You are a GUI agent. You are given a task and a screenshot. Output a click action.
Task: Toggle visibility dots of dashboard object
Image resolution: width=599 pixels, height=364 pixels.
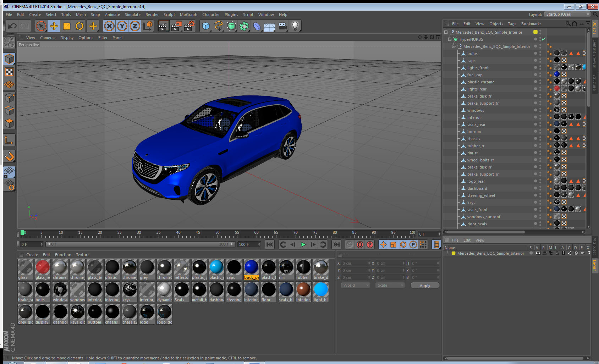540,188
